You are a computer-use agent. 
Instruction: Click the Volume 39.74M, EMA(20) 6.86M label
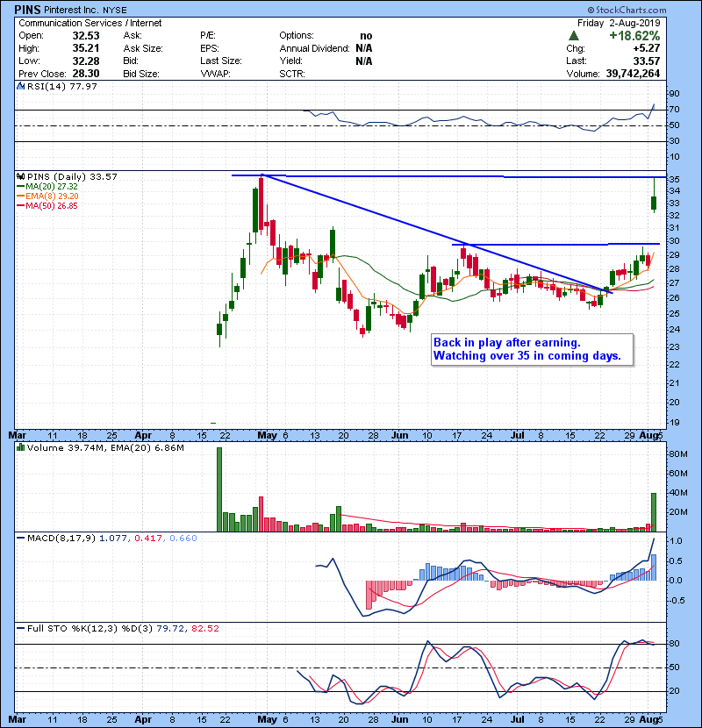pos(105,447)
